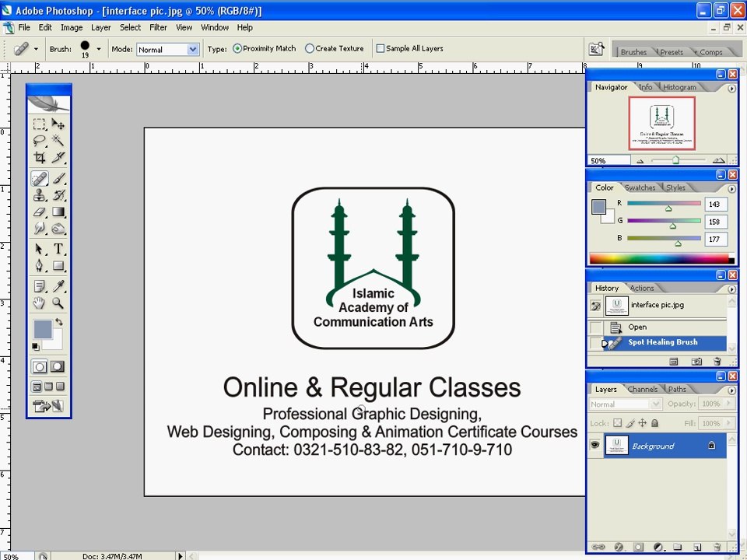
Task: Switch to Full Screen Mode with menu bar
Action: pyautogui.click(x=48, y=387)
